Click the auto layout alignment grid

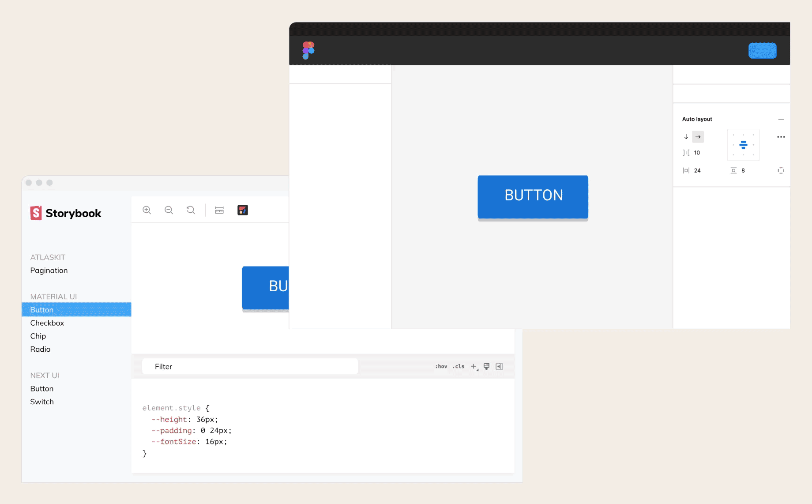pos(743,145)
